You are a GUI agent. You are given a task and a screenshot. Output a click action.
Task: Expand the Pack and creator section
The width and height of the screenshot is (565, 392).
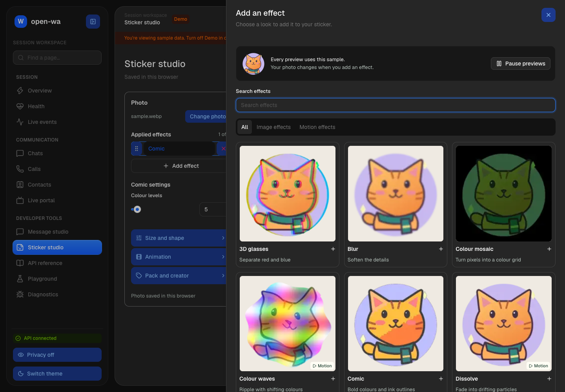coord(179,276)
